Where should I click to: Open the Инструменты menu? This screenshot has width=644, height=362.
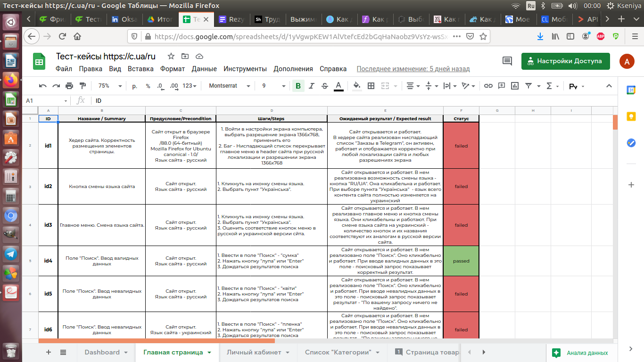pos(245,69)
